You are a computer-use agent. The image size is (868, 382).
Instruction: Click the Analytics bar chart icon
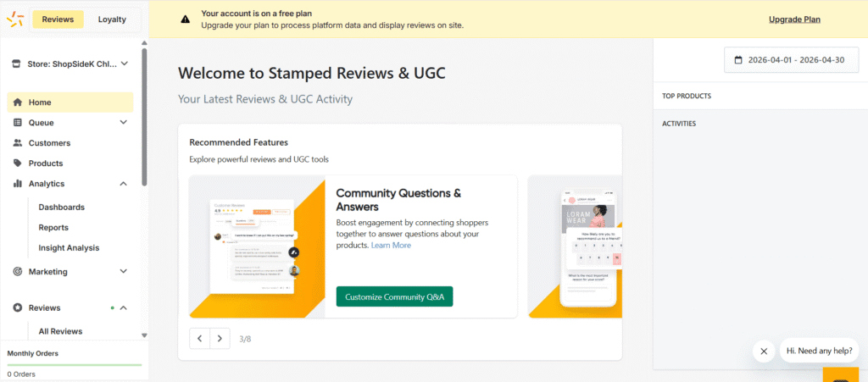point(18,184)
